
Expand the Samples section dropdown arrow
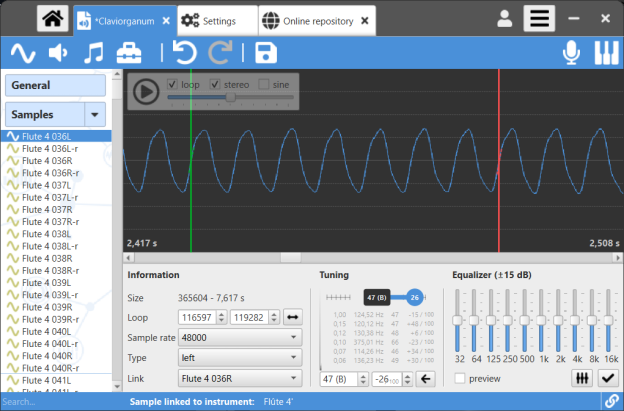tap(96, 114)
